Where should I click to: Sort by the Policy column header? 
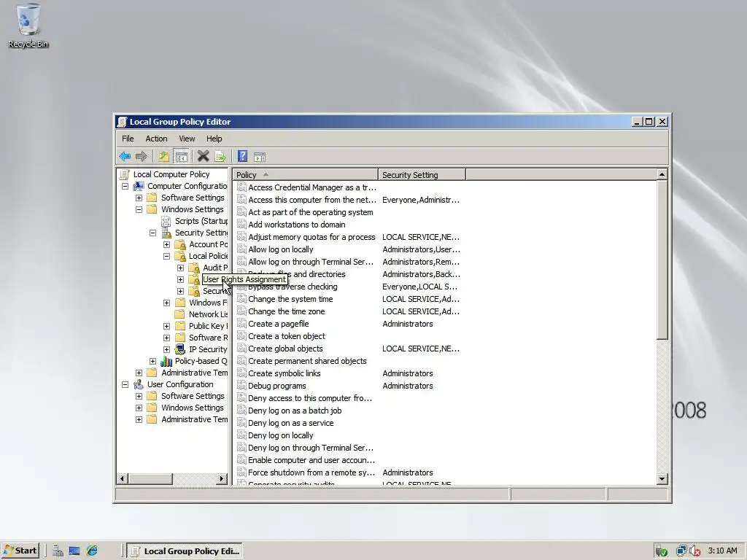305,175
